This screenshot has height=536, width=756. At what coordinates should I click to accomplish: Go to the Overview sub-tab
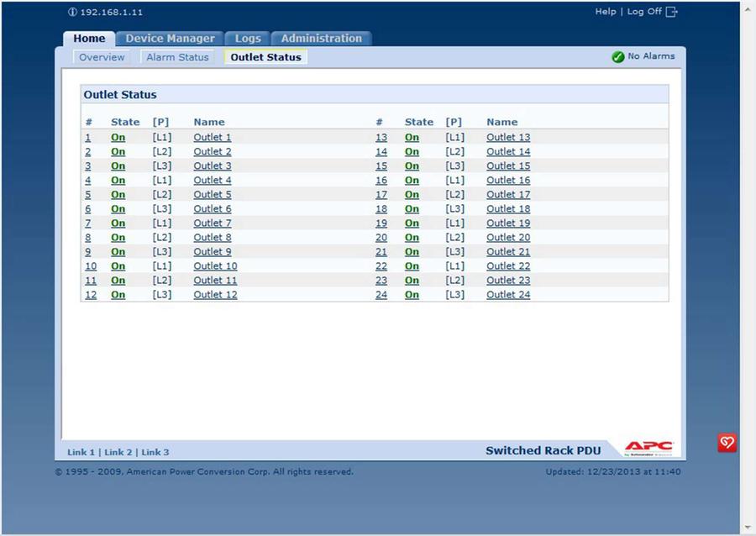pyautogui.click(x=102, y=57)
